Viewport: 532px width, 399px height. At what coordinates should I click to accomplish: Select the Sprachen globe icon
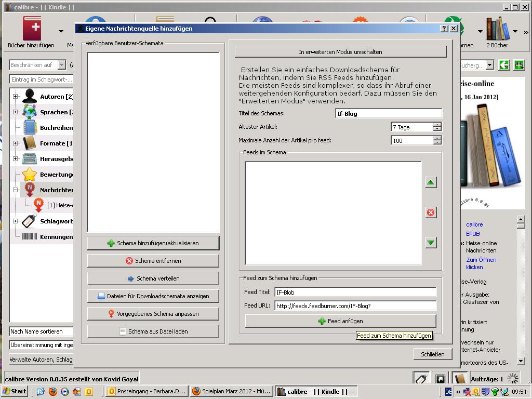pyautogui.click(x=30, y=112)
